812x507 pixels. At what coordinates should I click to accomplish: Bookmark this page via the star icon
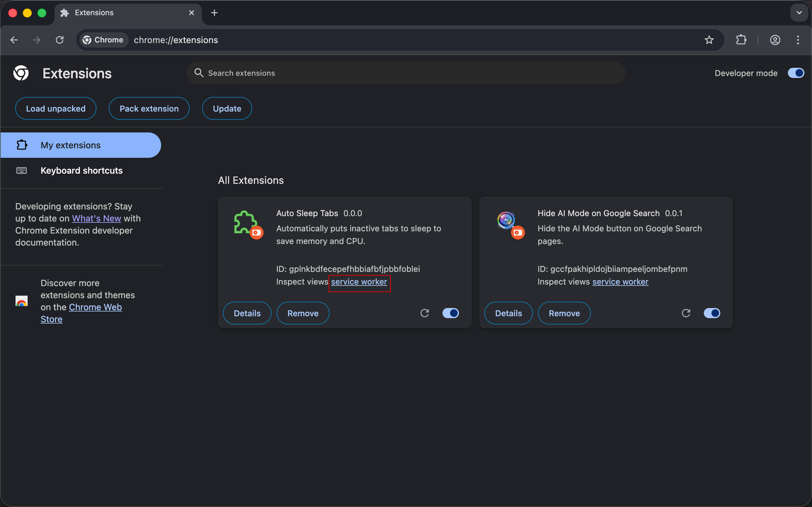point(709,40)
